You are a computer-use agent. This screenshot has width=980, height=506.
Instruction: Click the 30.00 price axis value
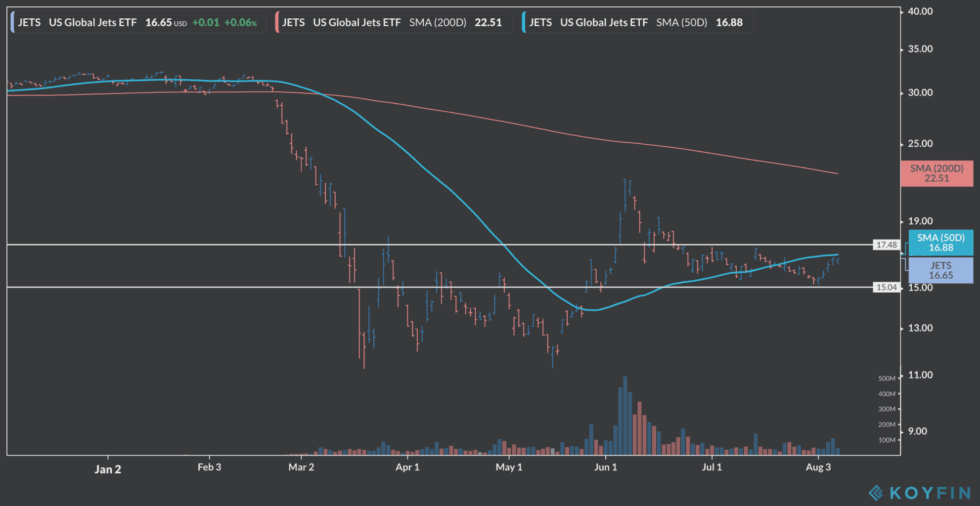[920, 92]
